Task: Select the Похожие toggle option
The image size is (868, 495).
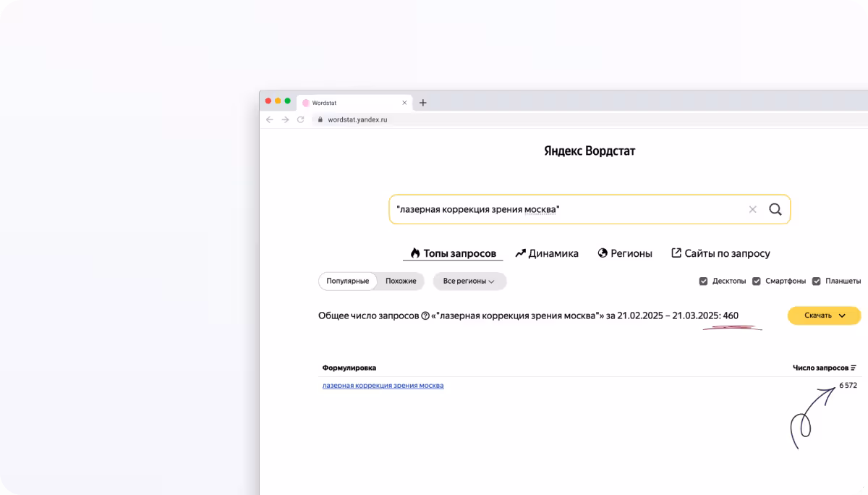Action: pyautogui.click(x=401, y=281)
